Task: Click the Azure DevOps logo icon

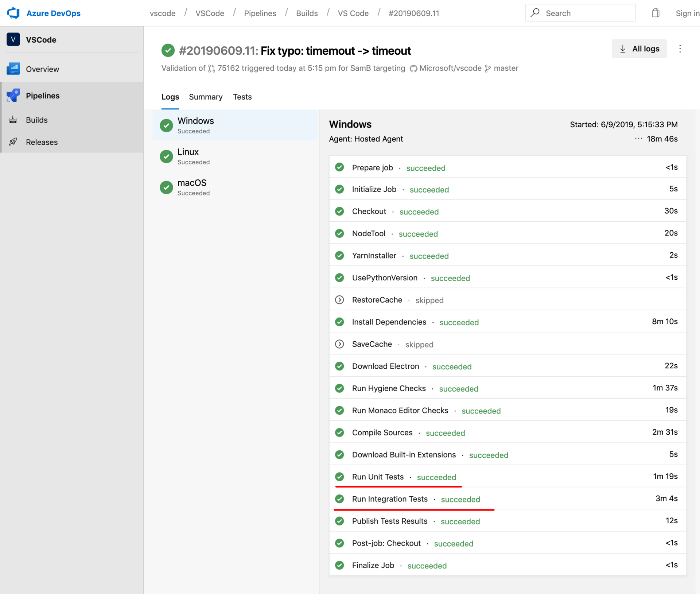Action: [13, 13]
